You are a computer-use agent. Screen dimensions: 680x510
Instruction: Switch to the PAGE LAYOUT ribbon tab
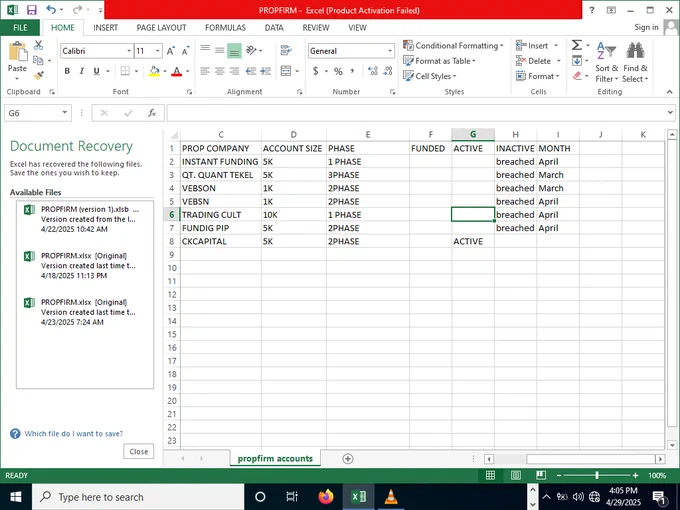pyautogui.click(x=161, y=28)
